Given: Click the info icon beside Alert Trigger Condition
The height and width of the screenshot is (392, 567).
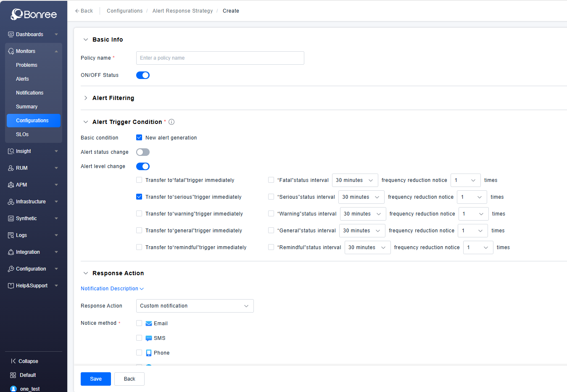Looking at the screenshot, I should tap(171, 122).
